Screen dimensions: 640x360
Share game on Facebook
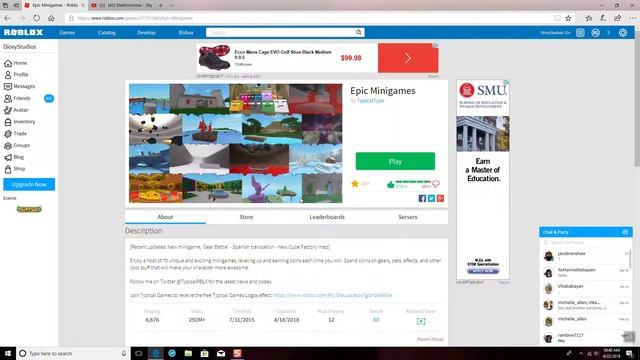[x=422, y=198]
